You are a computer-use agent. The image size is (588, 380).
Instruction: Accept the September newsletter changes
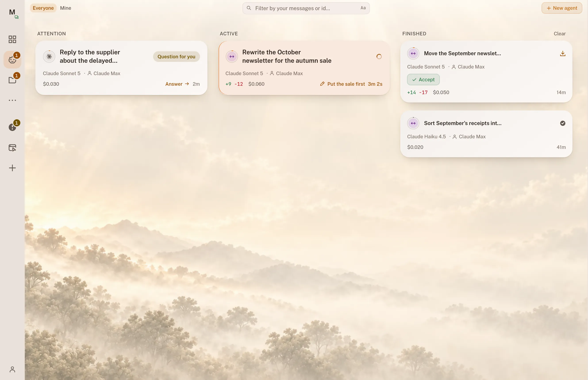[423, 80]
